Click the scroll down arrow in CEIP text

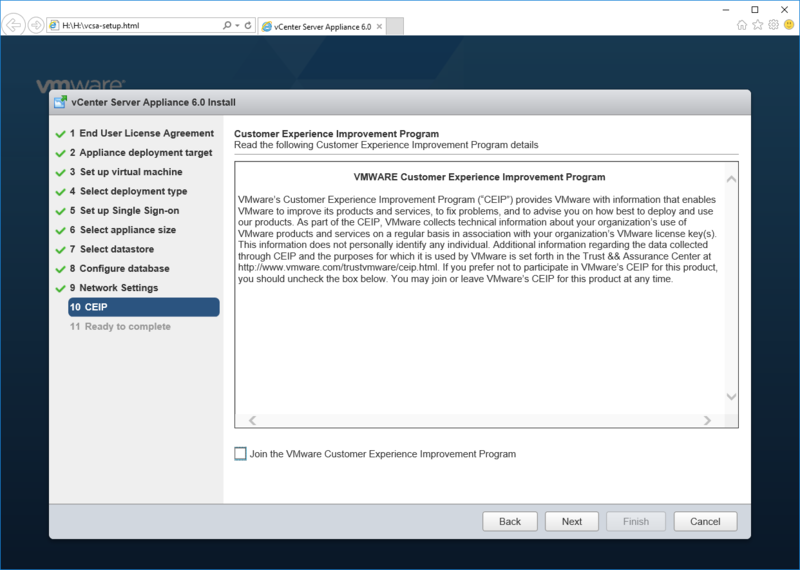(731, 396)
